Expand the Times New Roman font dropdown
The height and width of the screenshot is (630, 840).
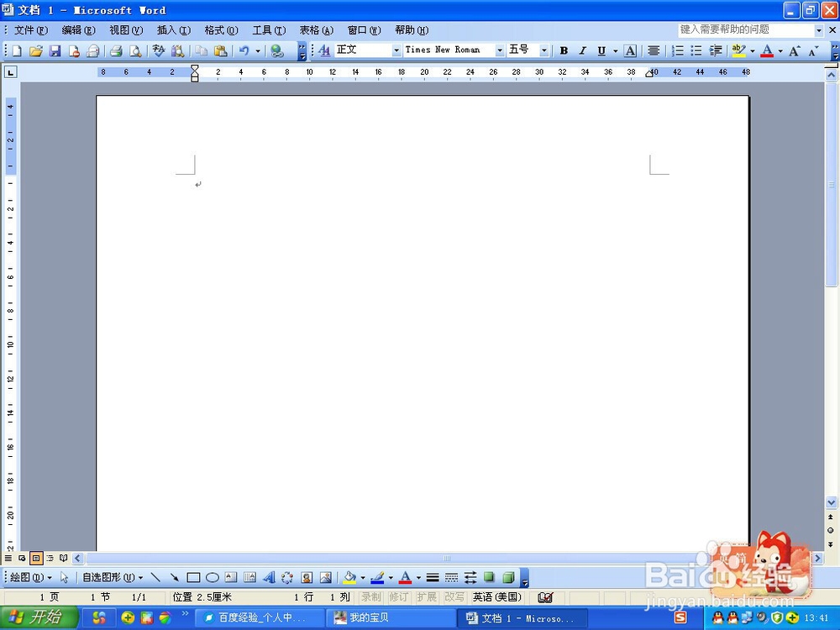pos(500,50)
